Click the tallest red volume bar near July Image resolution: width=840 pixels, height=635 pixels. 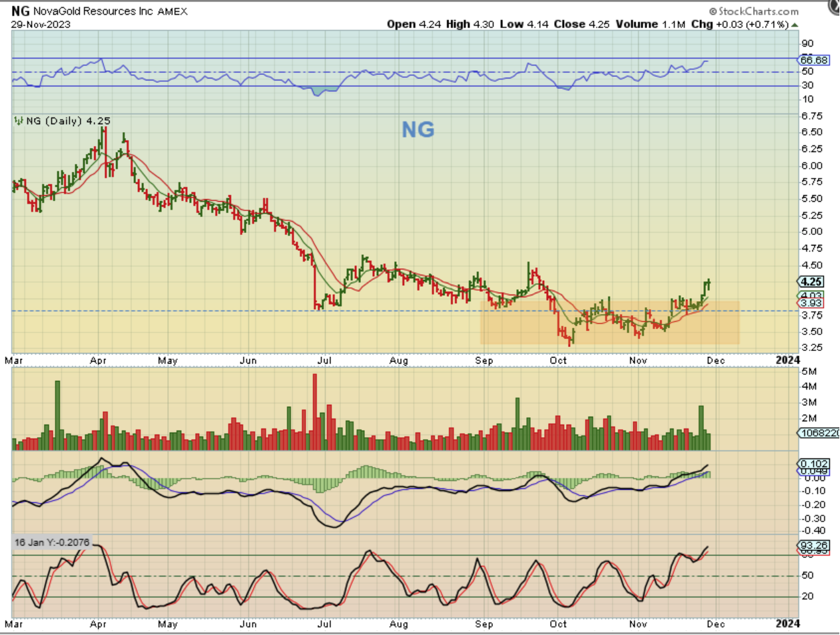pos(315,412)
